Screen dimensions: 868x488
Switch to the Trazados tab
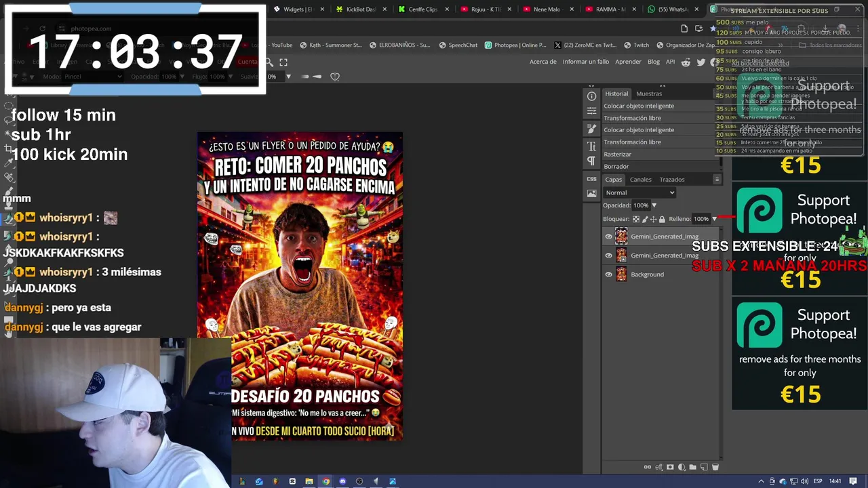(672, 180)
